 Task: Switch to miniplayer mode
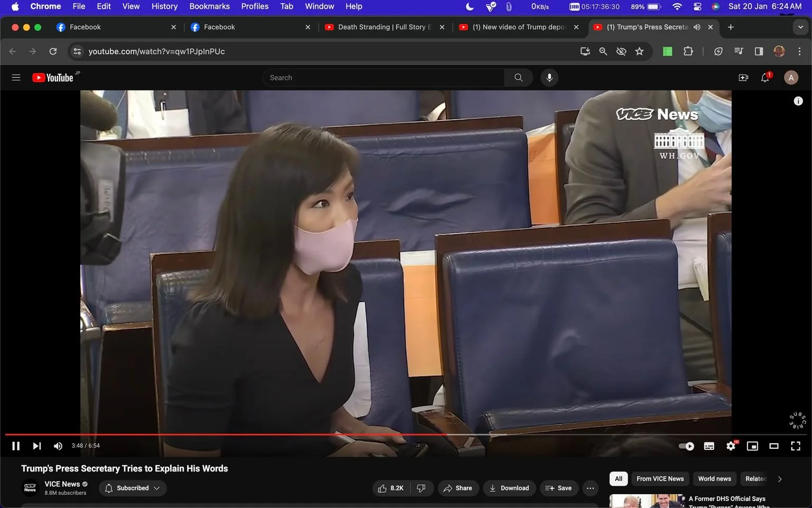tap(752, 446)
